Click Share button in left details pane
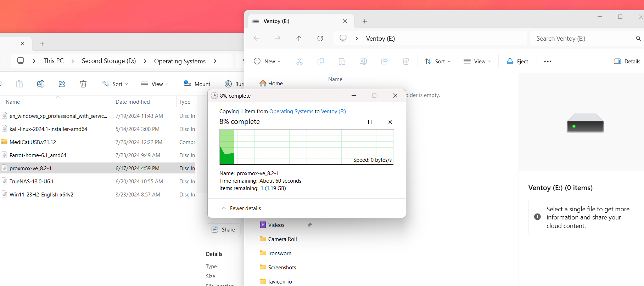The image size is (644, 286). 223,230
